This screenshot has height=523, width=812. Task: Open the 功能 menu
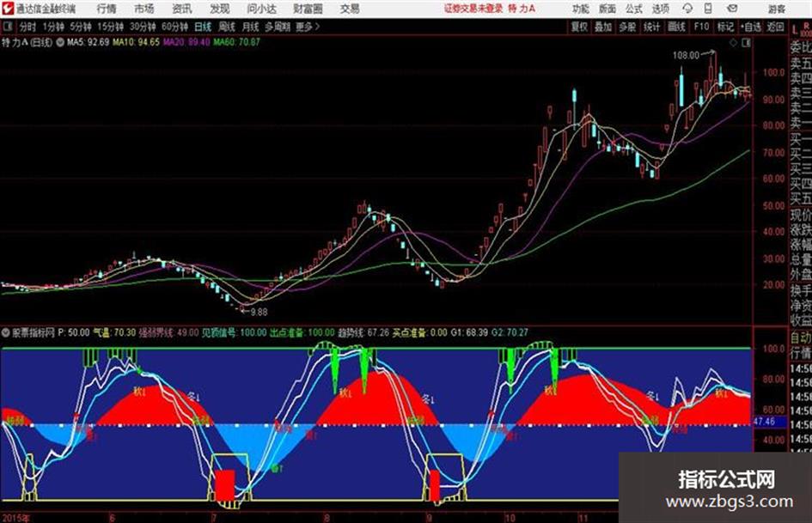[581, 9]
